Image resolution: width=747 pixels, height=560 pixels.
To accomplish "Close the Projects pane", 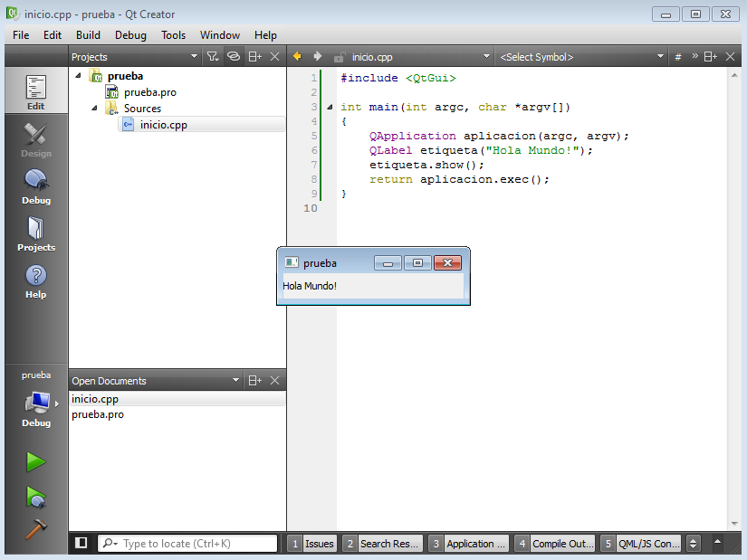I will coord(275,57).
